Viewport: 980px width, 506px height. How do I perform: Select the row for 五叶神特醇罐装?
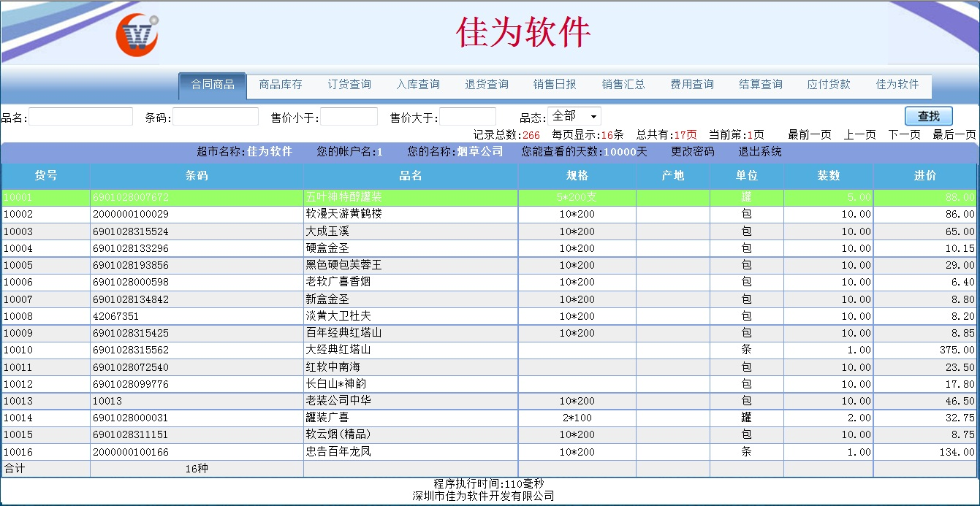tap(489, 197)
